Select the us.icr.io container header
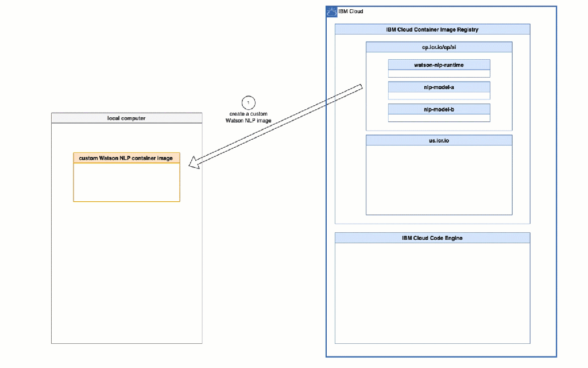The height and width of the screenshot is (368, 588). 439,140
